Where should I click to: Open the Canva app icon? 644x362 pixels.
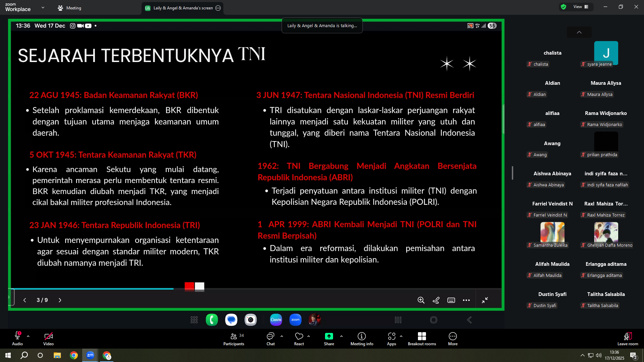pos(276,320)
